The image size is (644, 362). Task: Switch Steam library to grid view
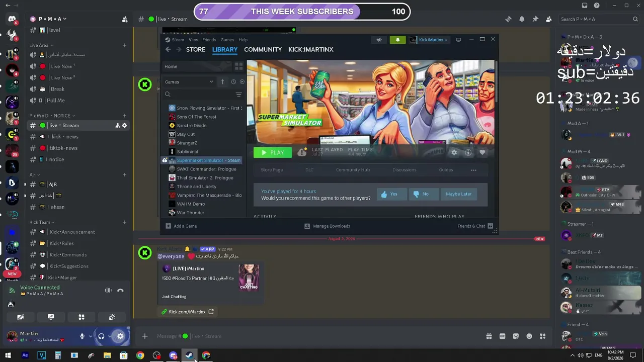238,66
